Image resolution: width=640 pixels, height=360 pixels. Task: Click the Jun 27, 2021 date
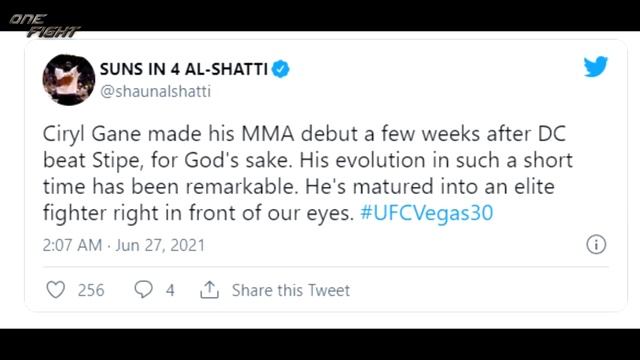click(160, 245)
